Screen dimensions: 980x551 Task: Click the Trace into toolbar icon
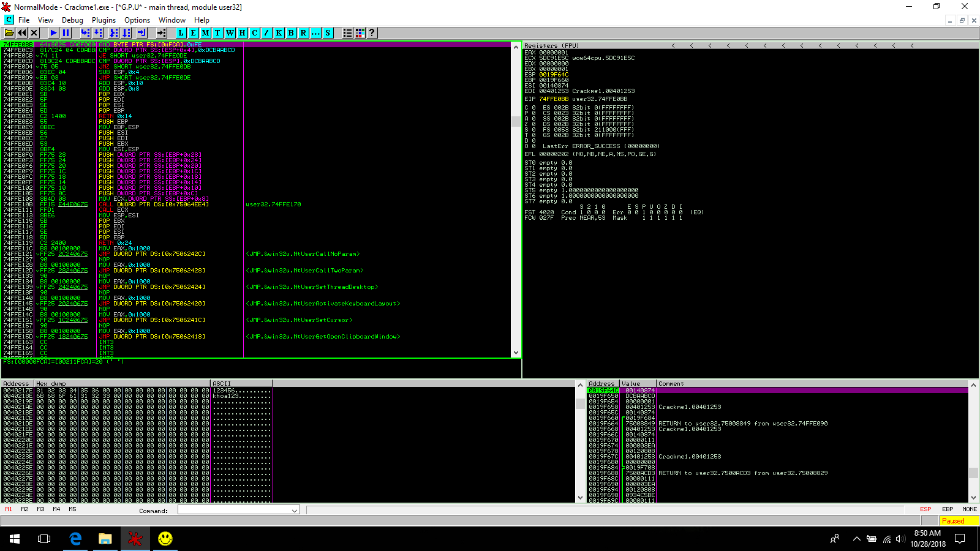click(114, 33)
